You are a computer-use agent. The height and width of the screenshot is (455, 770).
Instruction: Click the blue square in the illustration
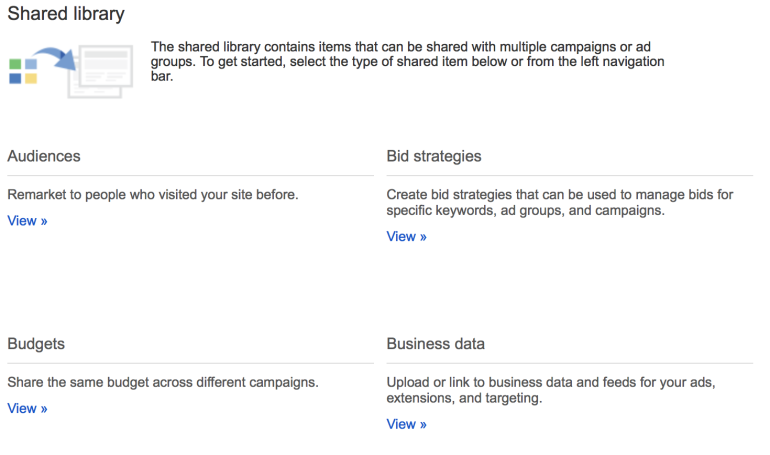point(15,78)
